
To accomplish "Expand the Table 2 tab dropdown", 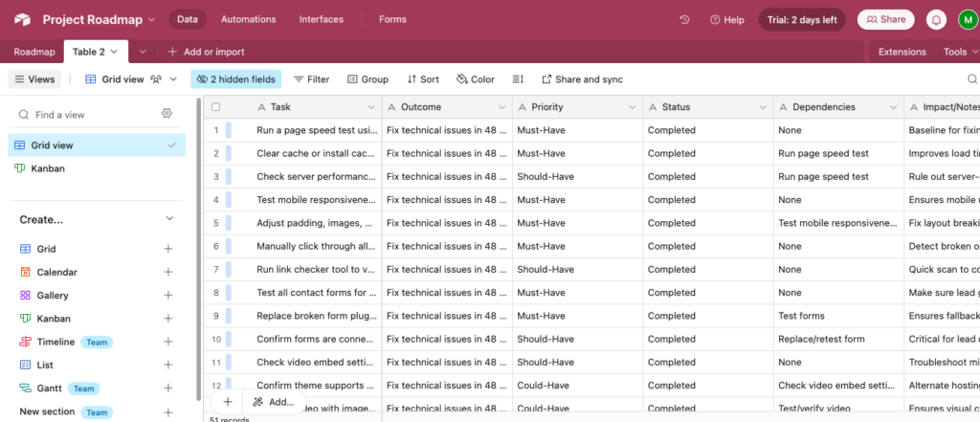I will (x=115, y=52).
